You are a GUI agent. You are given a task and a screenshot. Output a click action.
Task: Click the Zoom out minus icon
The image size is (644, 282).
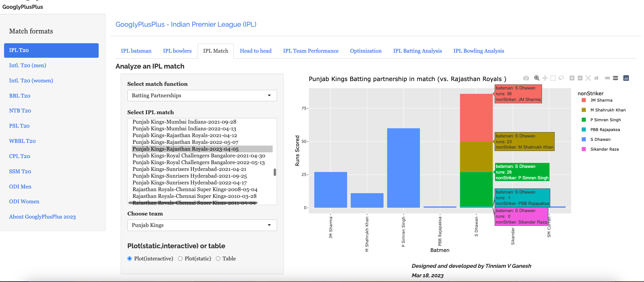click(x=580, y=78)
